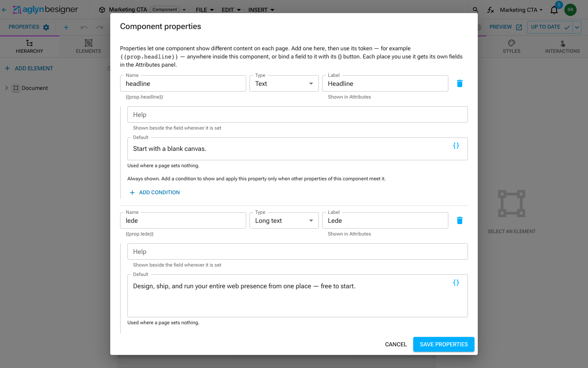Open the EDIT menu
The image size is (588, 368).
231,10
